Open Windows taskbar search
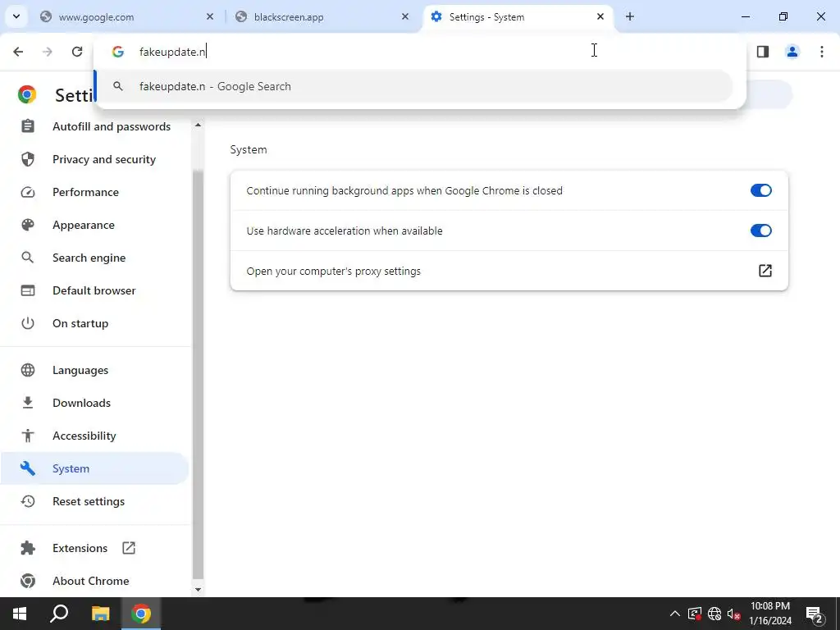The height and width of the screenshot is (630, 840). (59, 614)
